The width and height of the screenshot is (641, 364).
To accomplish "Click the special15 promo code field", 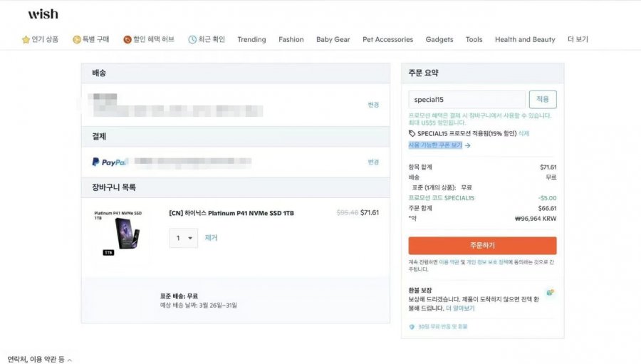I will 467,100.
